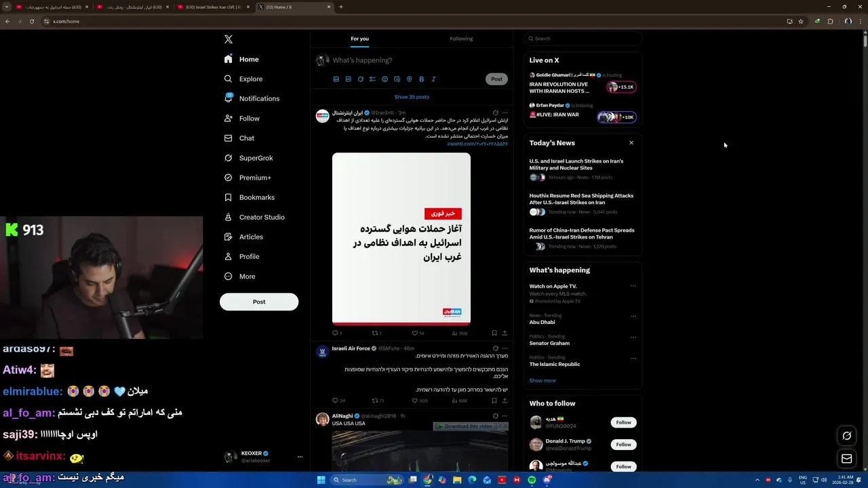Click the large white Post button in sidebar
Screen dimensions: 868x488
(259, 302)
